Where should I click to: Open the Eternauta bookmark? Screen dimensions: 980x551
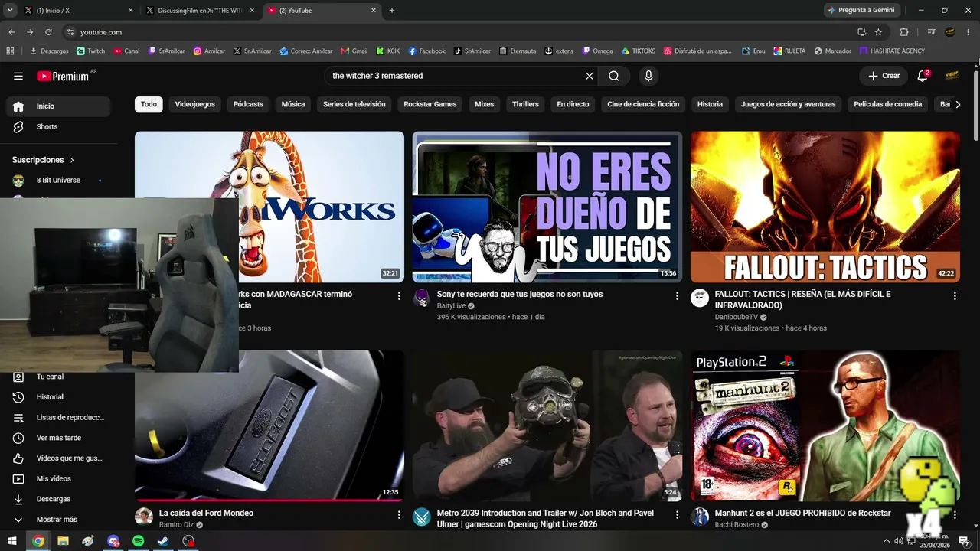click(x=518, y=51)
